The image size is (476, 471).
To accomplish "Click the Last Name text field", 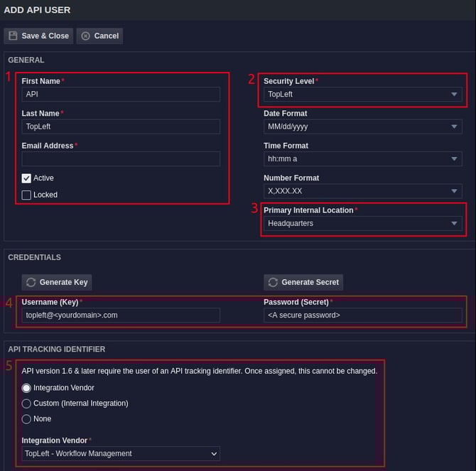I will (x=121, y=126).
